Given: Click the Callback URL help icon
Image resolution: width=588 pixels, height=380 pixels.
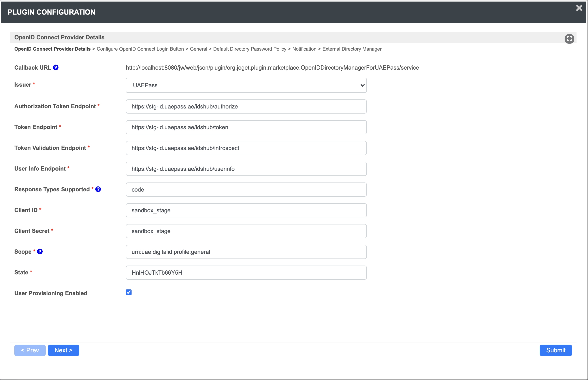Looking at the screenshot, I should click(56, 68).
